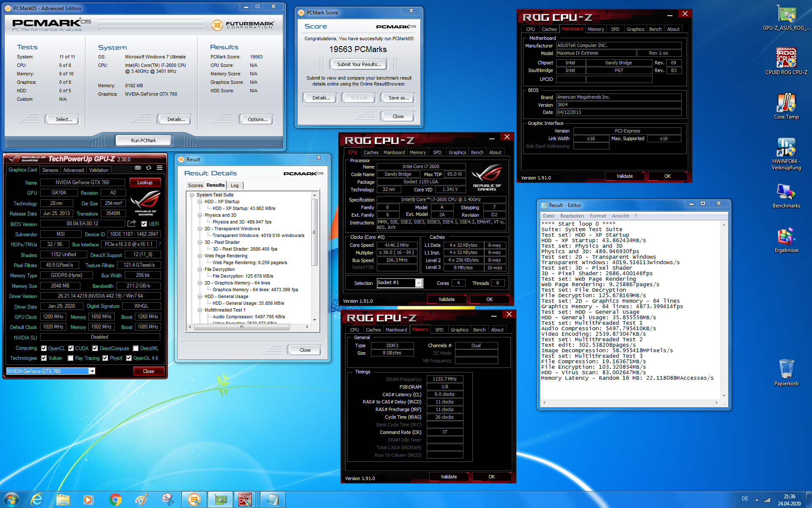
Task: Toggle UEFI checkbox in GPU-Z
Action: pos(144,224)
